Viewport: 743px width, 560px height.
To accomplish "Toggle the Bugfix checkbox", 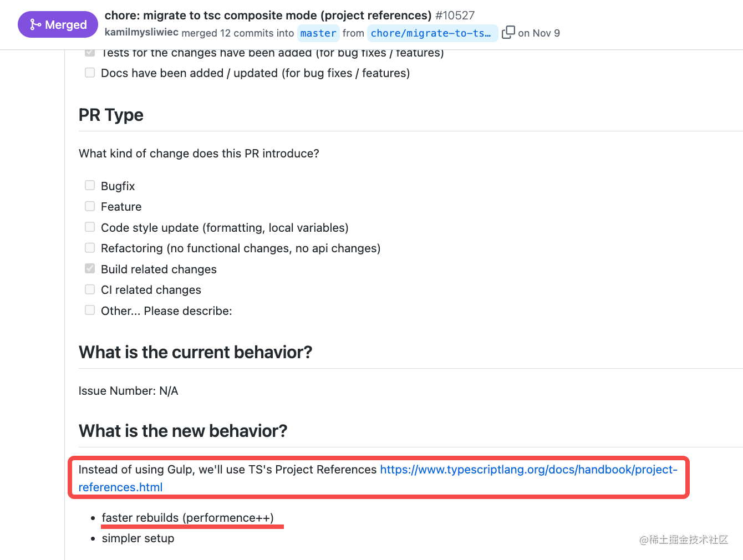I will (x=90, y=185).
